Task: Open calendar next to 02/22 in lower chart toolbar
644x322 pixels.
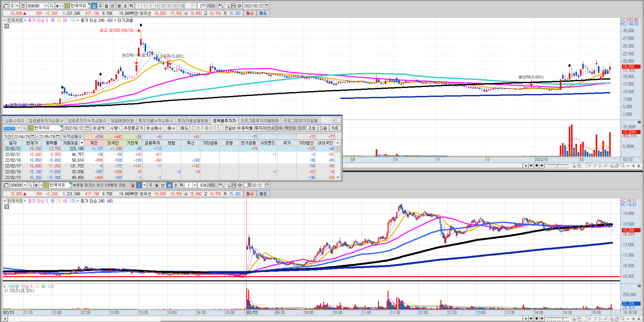Action: pos(267,185)
